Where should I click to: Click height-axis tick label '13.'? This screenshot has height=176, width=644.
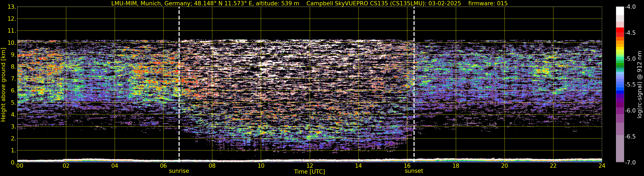(x=12, y=7)
